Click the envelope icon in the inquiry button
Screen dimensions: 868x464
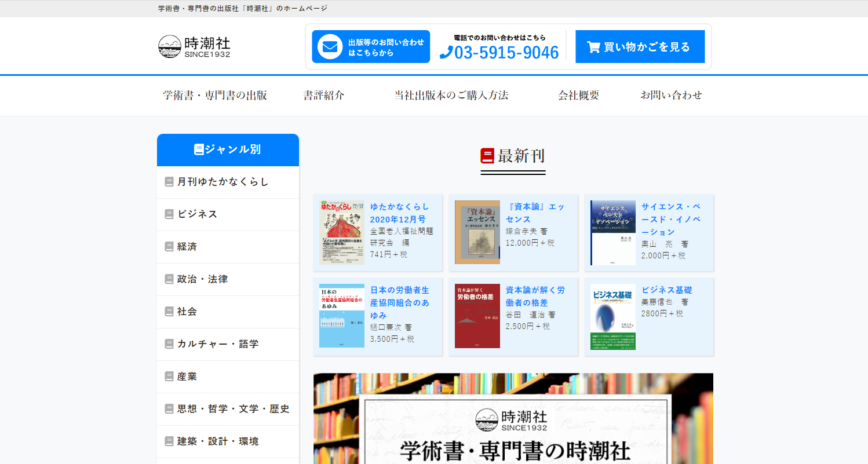coord(330,47)
